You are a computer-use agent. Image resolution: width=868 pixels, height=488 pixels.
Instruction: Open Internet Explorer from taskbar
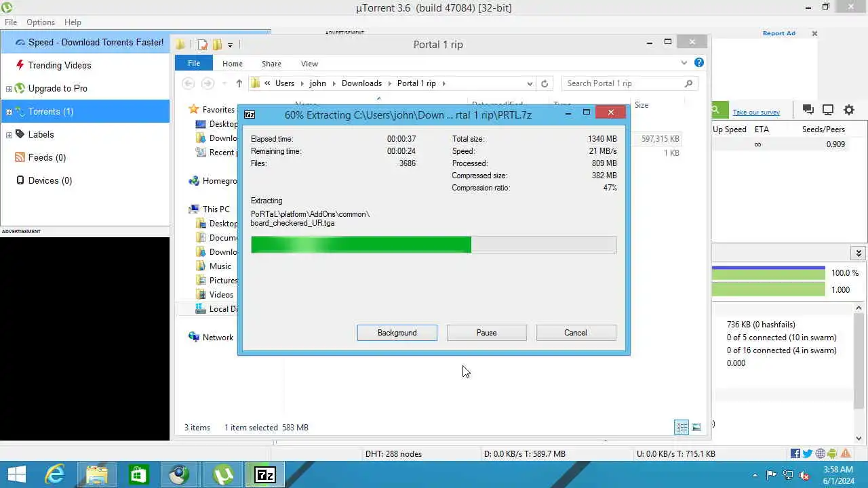pyautogui.click(x=54, y=474)
